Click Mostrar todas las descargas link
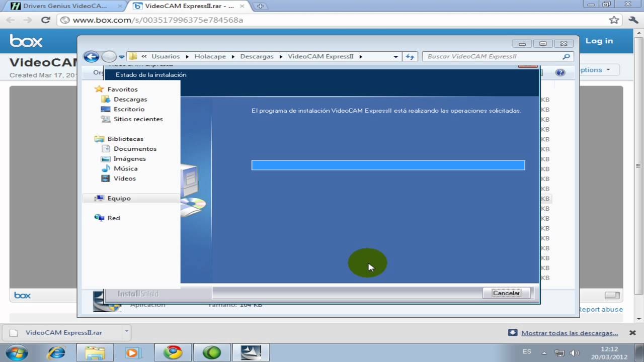The image size is (644, 362). click(x=570, y=333)
